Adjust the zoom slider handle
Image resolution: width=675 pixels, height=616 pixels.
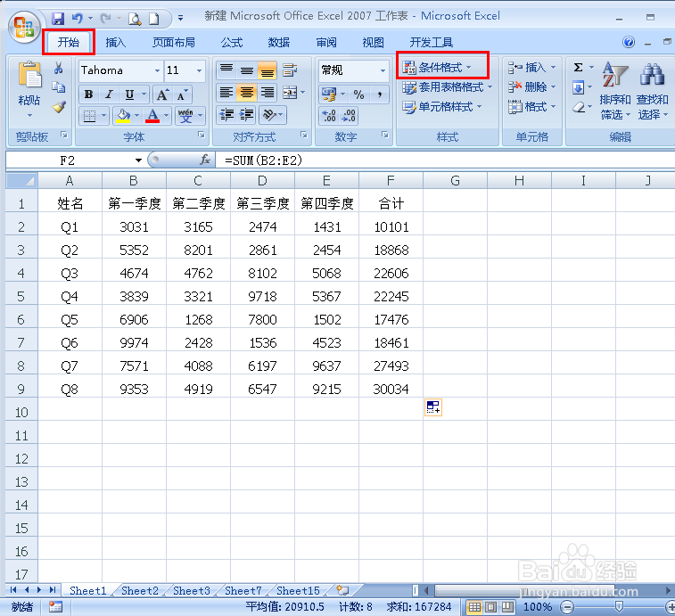coord(619,607)
